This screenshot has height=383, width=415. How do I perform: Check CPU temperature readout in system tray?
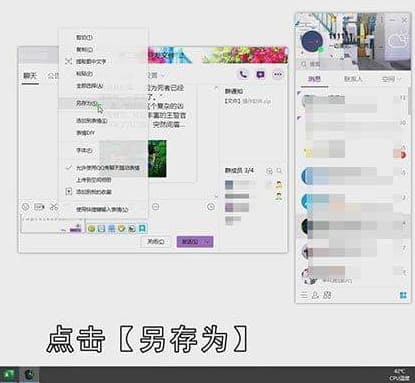[400, 375]
